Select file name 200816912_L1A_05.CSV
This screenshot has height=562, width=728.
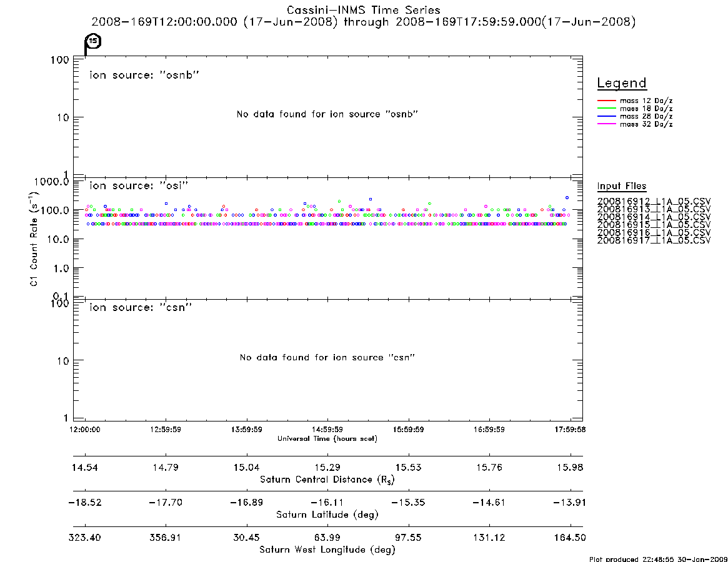[x=654, y=202]
